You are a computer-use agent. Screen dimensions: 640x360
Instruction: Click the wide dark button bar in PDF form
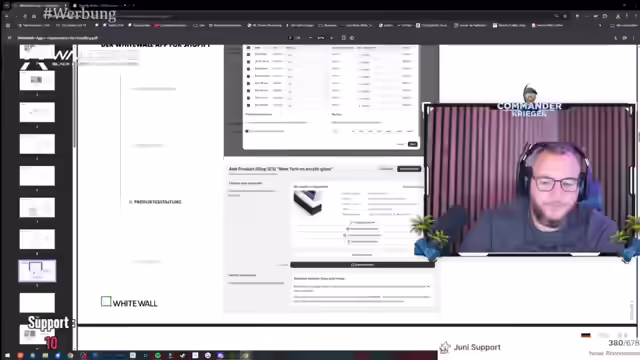362,265
